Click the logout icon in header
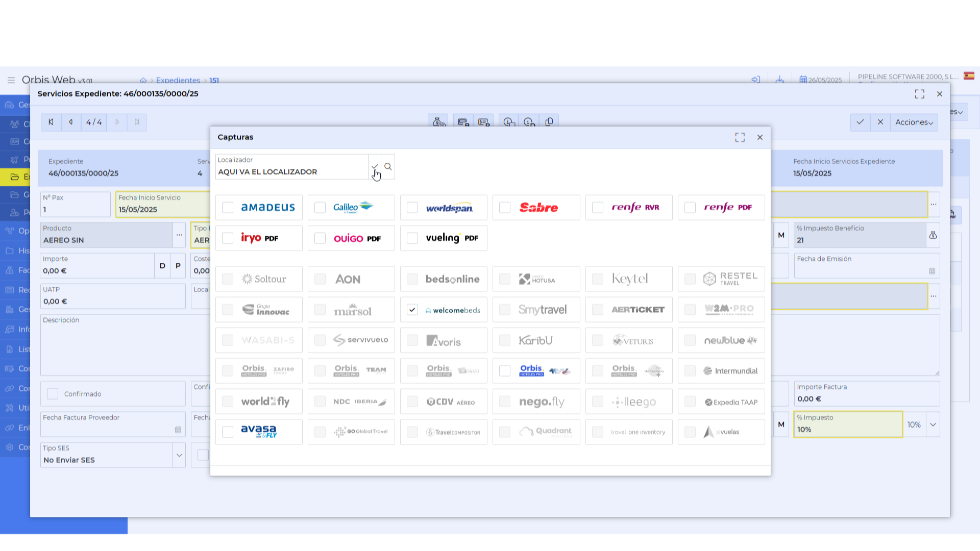This screenshot has height=551, width=980. tap(756, 80)
